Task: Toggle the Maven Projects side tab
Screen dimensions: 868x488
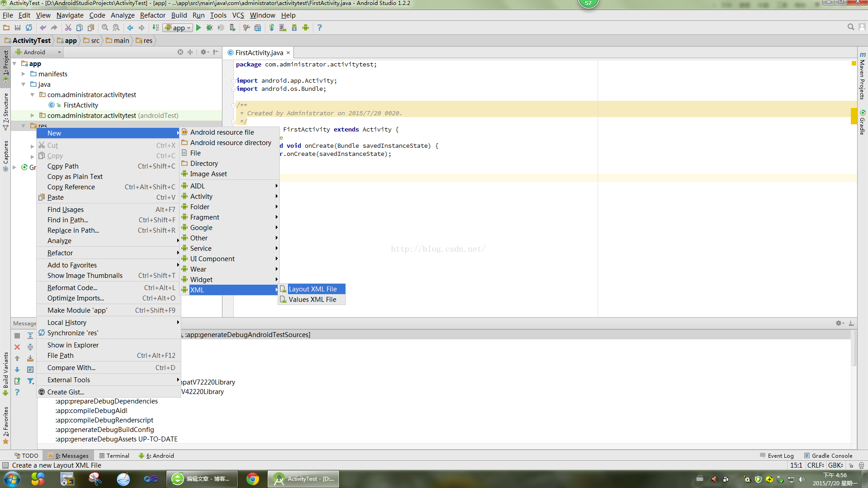Action: pyautogui.click(x=862, y=76)
